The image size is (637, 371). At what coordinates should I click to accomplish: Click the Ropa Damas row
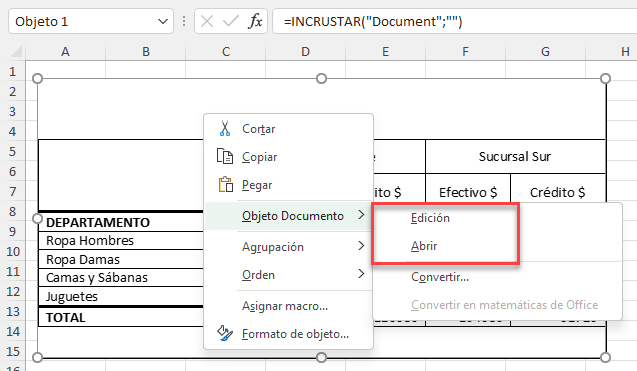point(83,259)
